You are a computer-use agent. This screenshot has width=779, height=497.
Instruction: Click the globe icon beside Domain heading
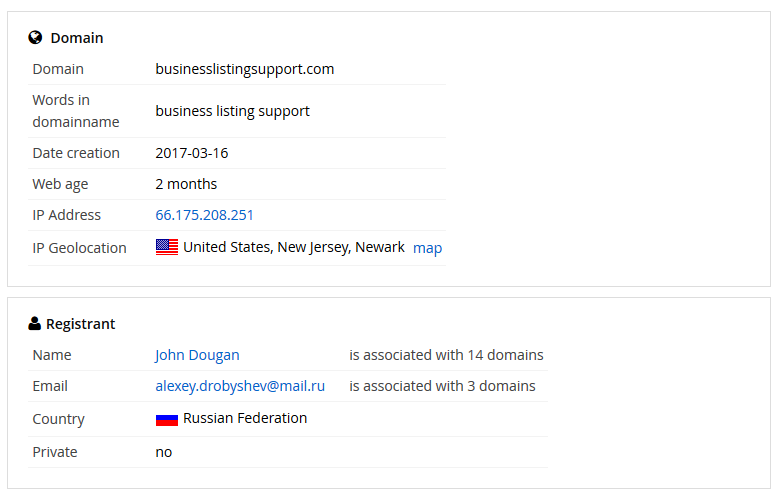35,37
